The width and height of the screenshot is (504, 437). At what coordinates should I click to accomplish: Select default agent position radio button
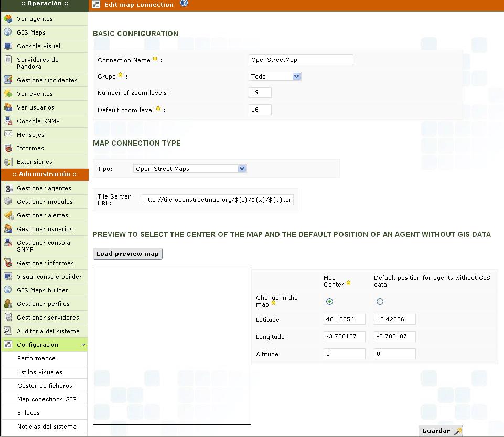tap(380, 301)
